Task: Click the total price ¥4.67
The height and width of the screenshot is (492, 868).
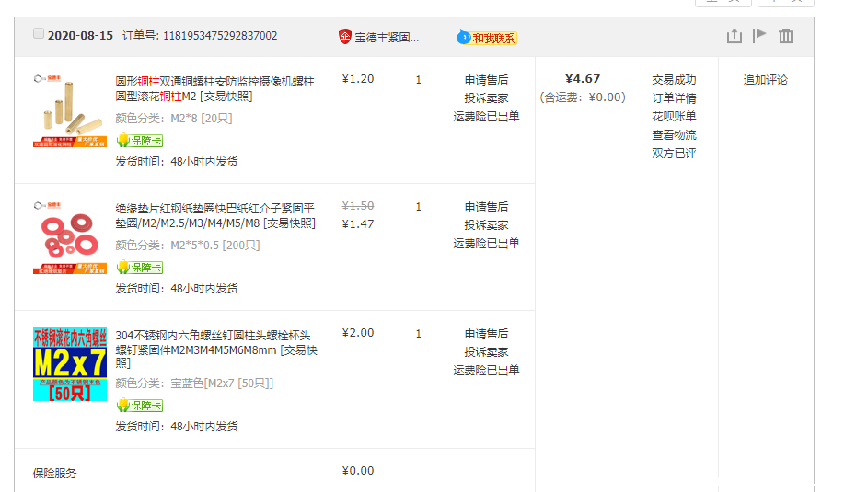Action: [583, 79]
